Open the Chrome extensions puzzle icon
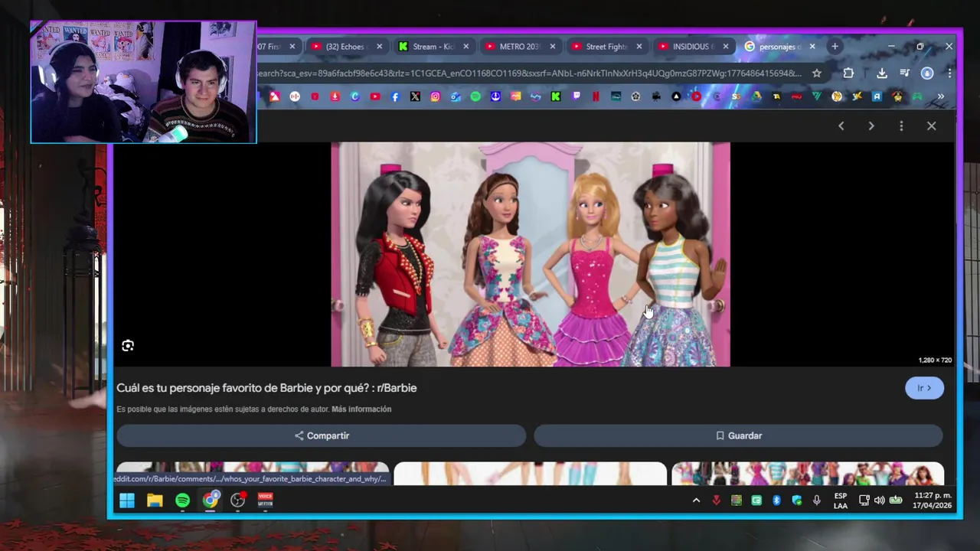 point(848,73)
